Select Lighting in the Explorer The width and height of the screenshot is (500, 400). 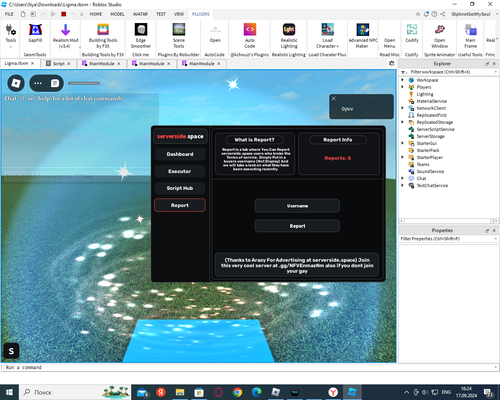coord(425,94)
